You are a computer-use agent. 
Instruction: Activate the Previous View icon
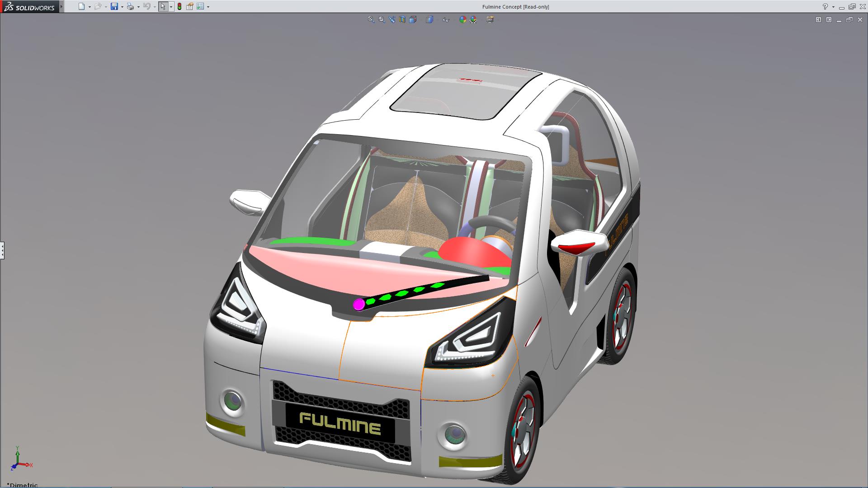coord(392,19)
